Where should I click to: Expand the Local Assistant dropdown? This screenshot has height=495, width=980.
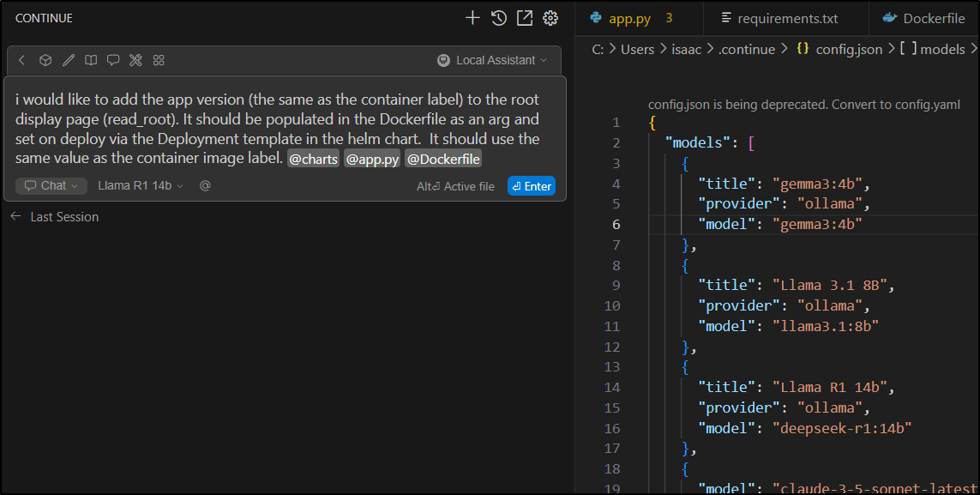(x=492, y=60)
